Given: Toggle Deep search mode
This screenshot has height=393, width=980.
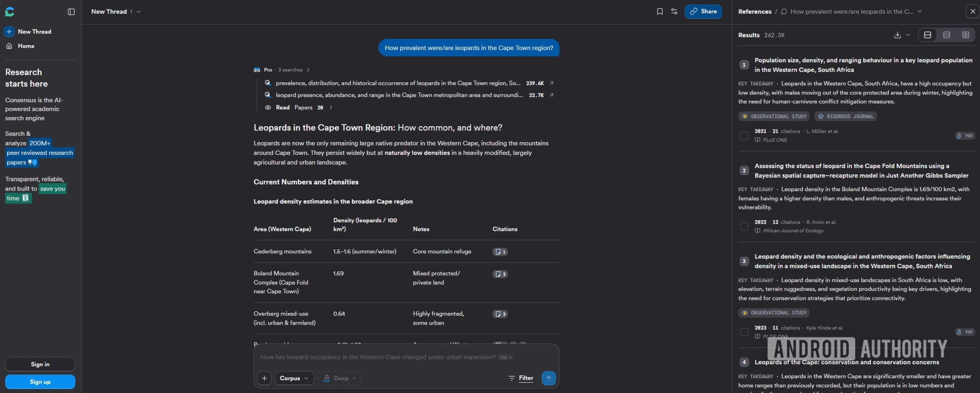Looking at the screenshot, I should (x=339, y=378).
